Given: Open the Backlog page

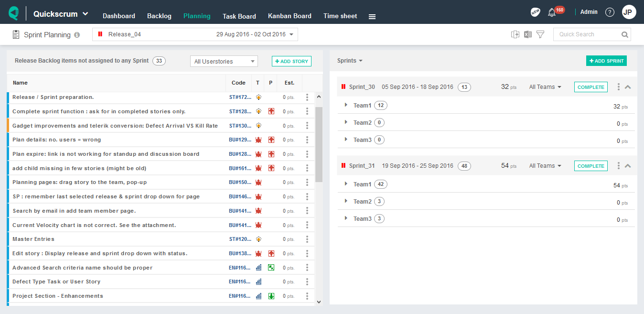Looking at the screenshot, I should pos(159,16).
